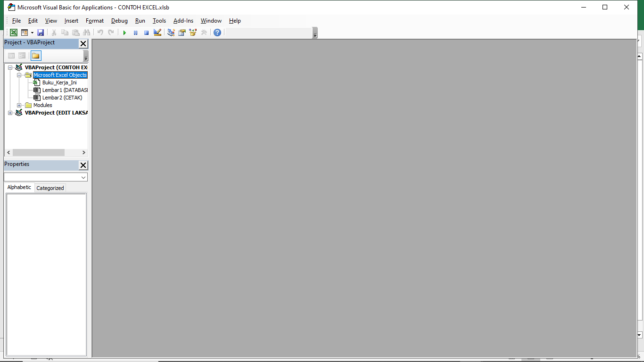Viewport: 644px width, 362px height.
Task: Open the Toolbox icon
Action: (204, 33)
